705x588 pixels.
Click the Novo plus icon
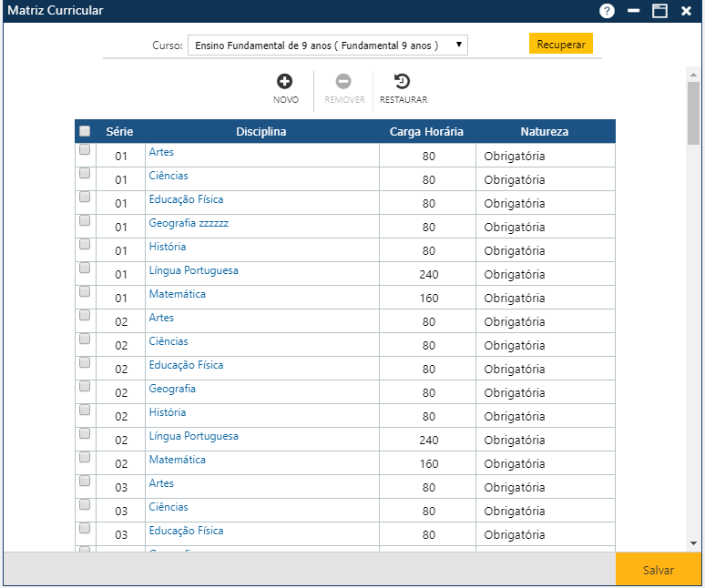(x=285, y=82)
